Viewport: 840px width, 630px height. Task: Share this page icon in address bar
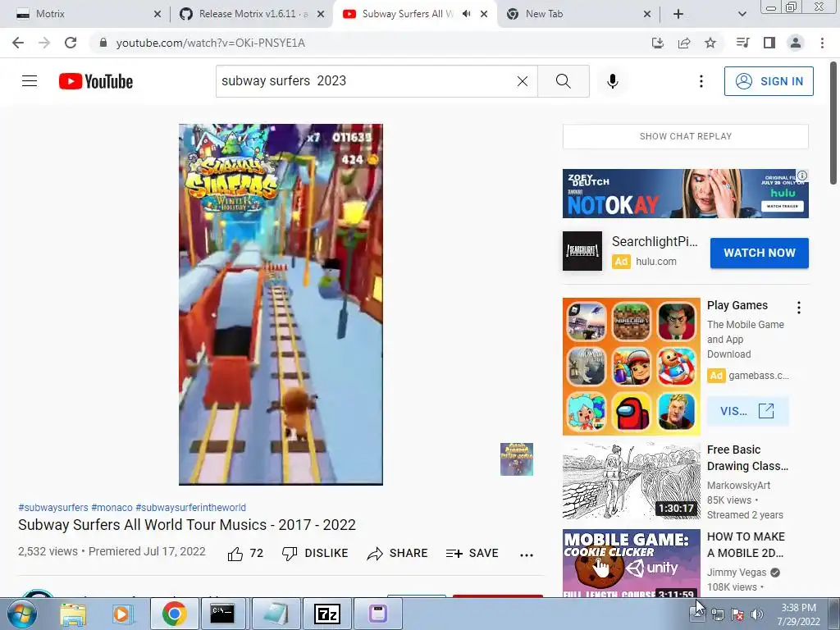(x=684, y=43)
